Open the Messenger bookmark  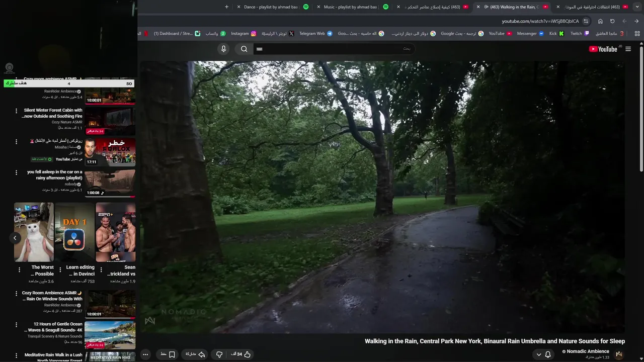coord(530,34)
